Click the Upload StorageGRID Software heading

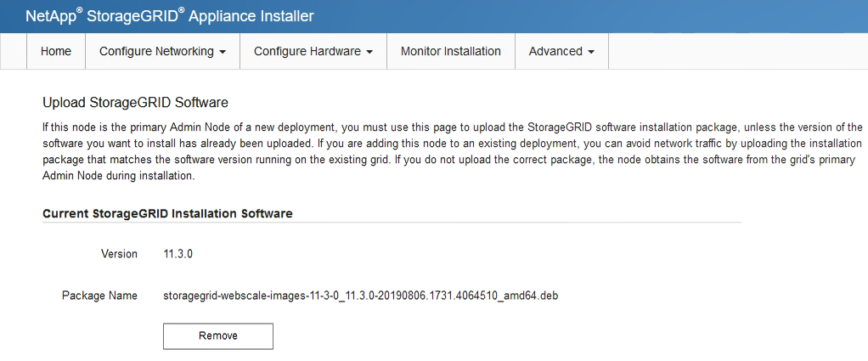[x=135, y=103]
